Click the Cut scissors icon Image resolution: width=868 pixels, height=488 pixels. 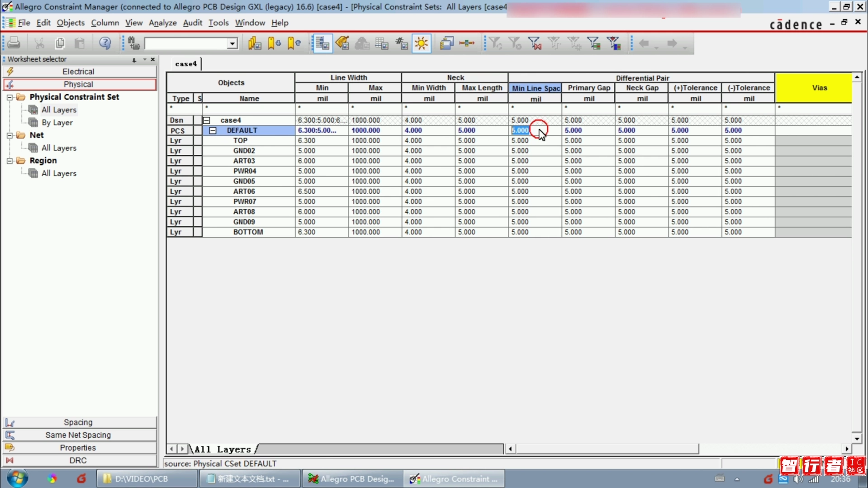click(39, 43)
